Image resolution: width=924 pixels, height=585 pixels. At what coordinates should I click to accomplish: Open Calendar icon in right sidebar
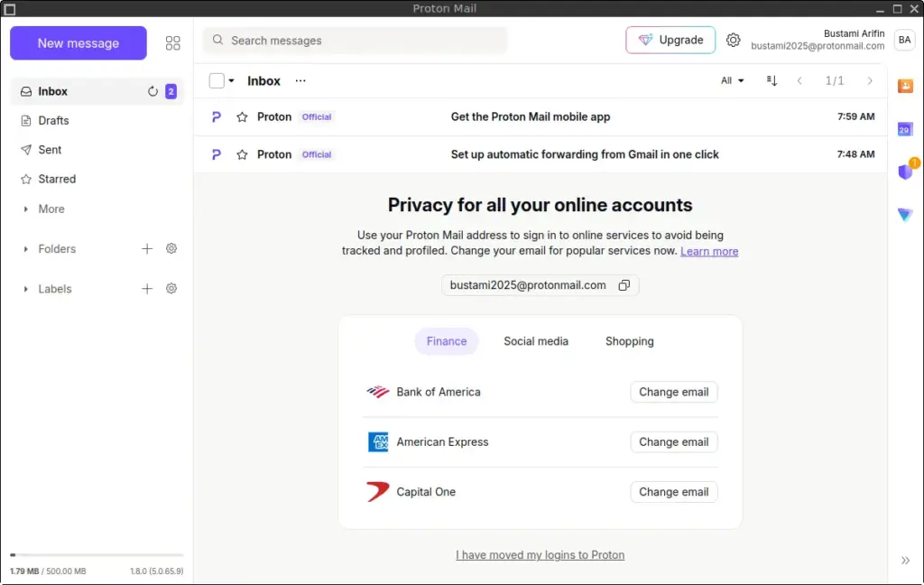904,129
